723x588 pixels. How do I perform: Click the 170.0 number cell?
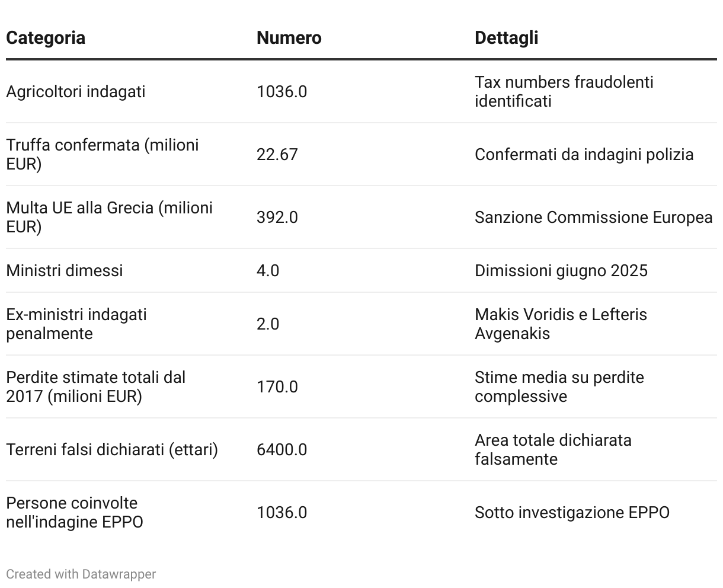[277, 387]
